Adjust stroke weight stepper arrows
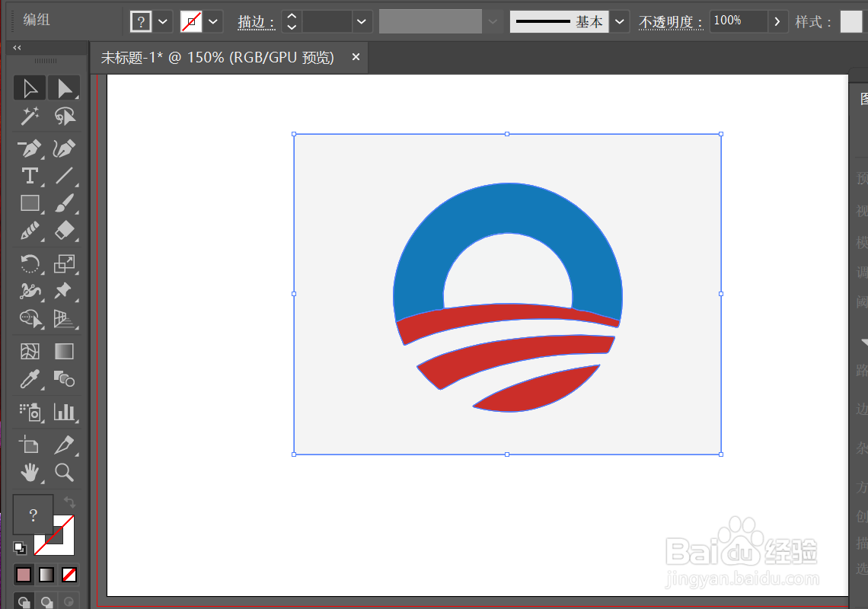 click(x=292, y=21)
